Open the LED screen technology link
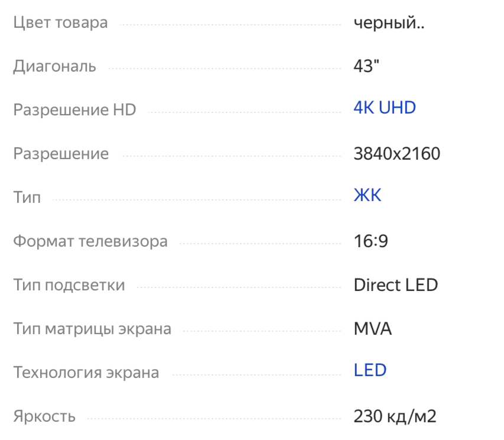This screenshot has height=440, width=504. 370,370
